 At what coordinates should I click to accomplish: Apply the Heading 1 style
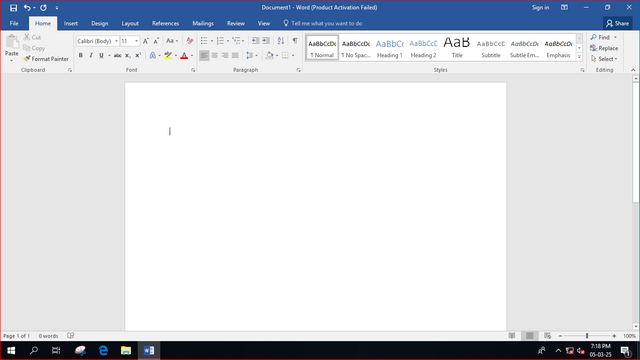[389, 47]
